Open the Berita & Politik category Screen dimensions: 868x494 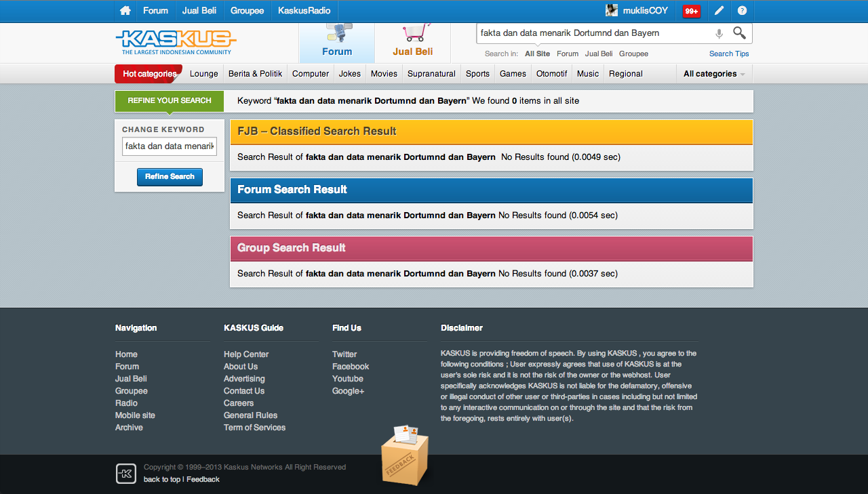[x=255, y=74]
